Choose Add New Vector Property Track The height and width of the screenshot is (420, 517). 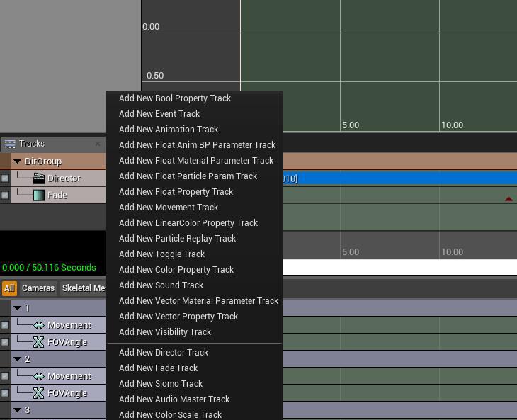coord(194,316)
